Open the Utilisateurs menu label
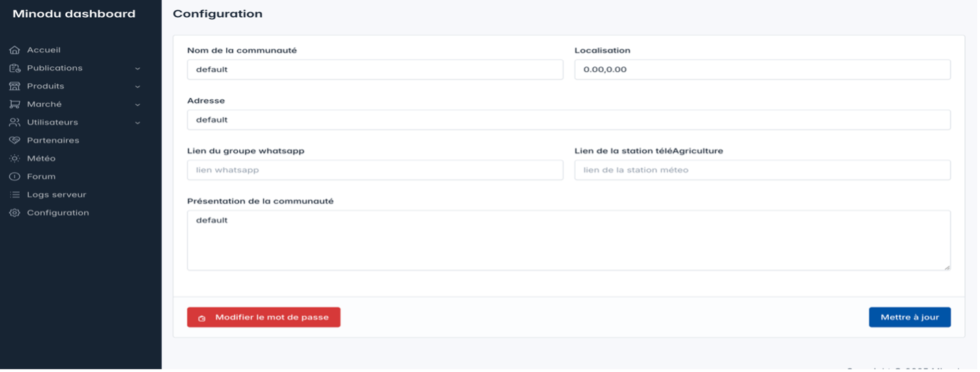 point(53,123)
